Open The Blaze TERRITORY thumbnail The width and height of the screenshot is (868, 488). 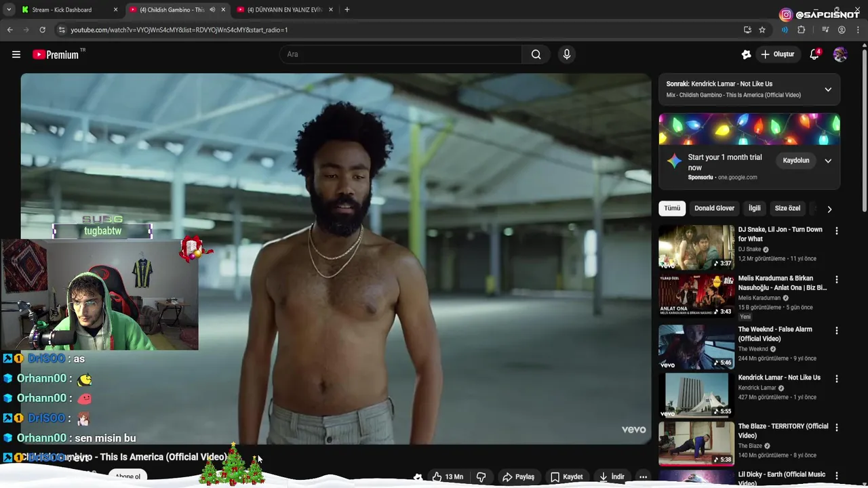696,444
